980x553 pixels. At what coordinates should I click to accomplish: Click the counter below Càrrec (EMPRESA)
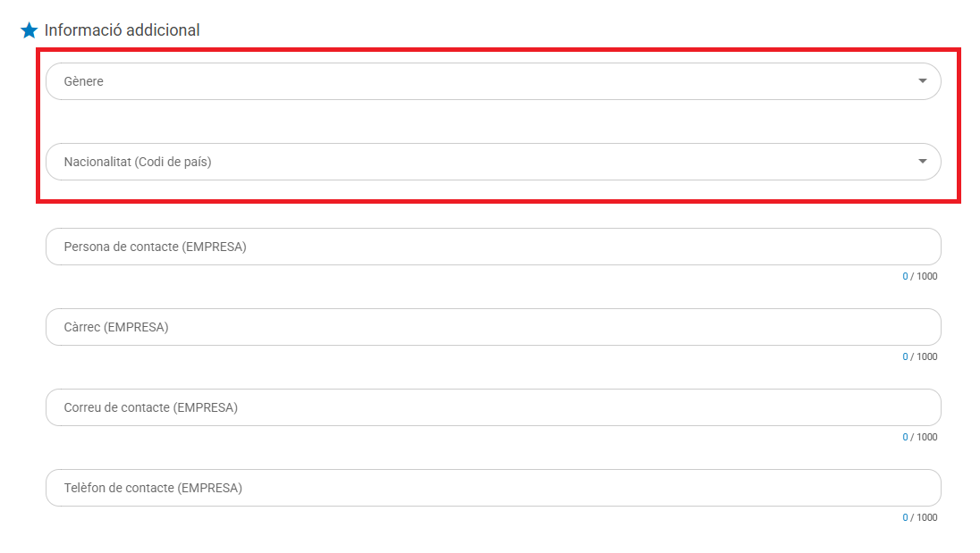[919, 356]
